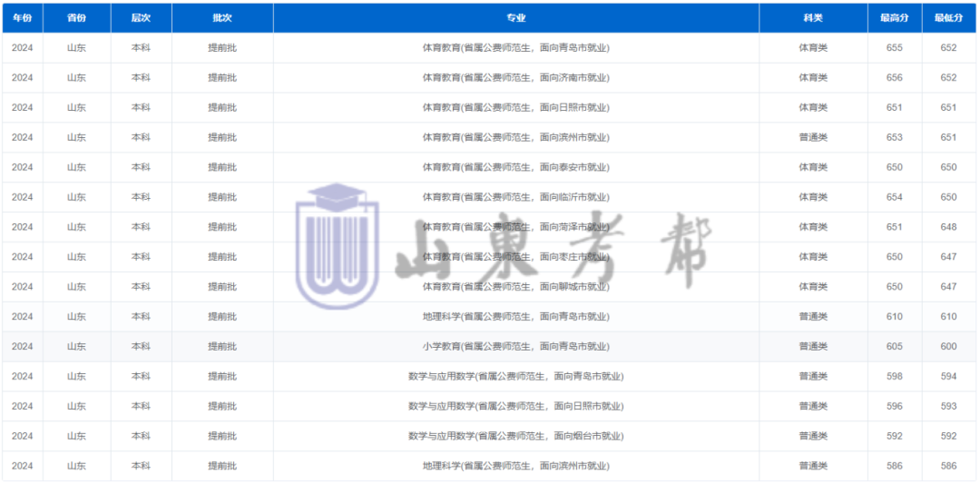The height and width of the screenshot is (484, 980).
Task: Click the 年份 column header
Action: tap(22, 18)
